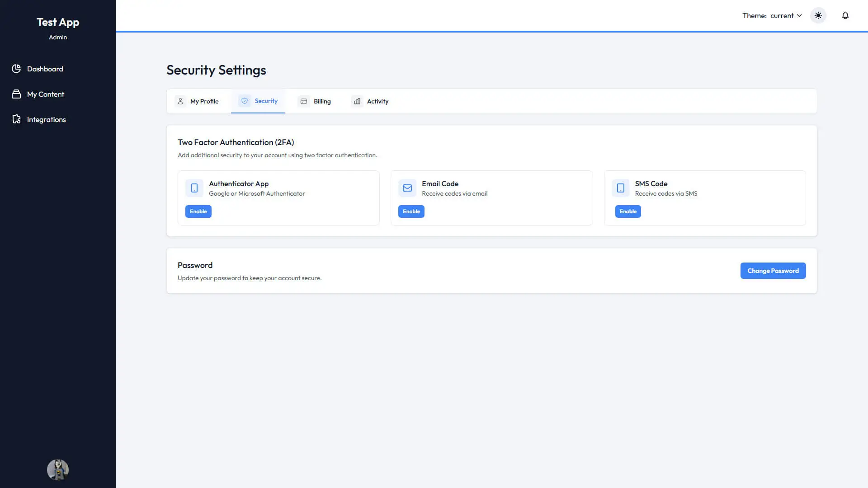Enable the Authenticator App 2FA option

tap(198, 211)
